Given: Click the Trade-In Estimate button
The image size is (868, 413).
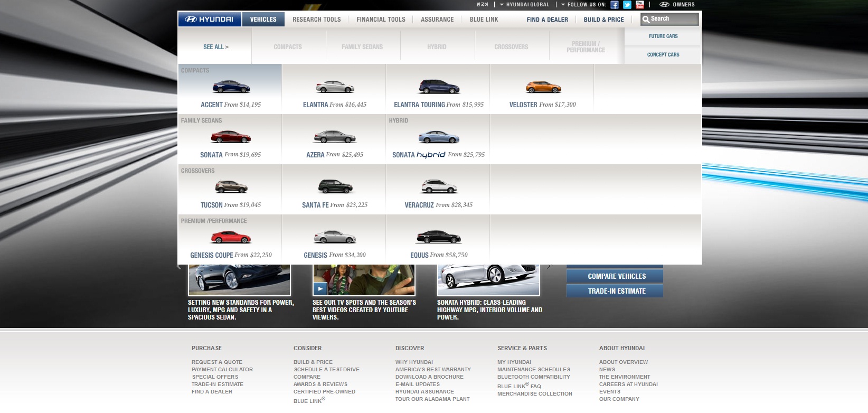Looking at the screenshot, I should pos(615,291).
